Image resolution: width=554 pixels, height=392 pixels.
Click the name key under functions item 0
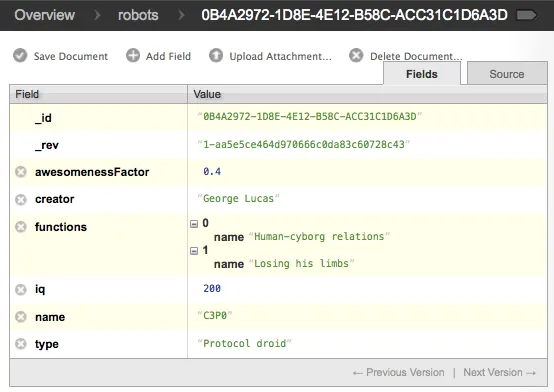click(x=229, y=237)
